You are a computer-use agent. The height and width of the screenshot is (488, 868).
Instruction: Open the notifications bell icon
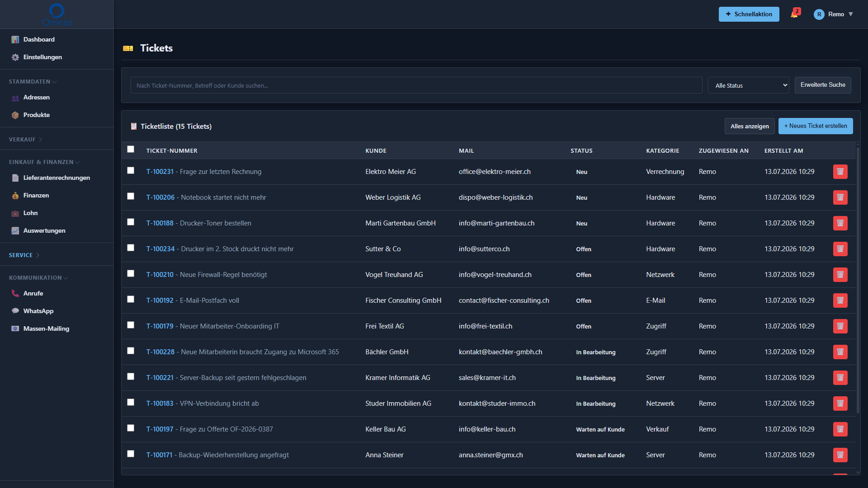(x=794, y=14)
